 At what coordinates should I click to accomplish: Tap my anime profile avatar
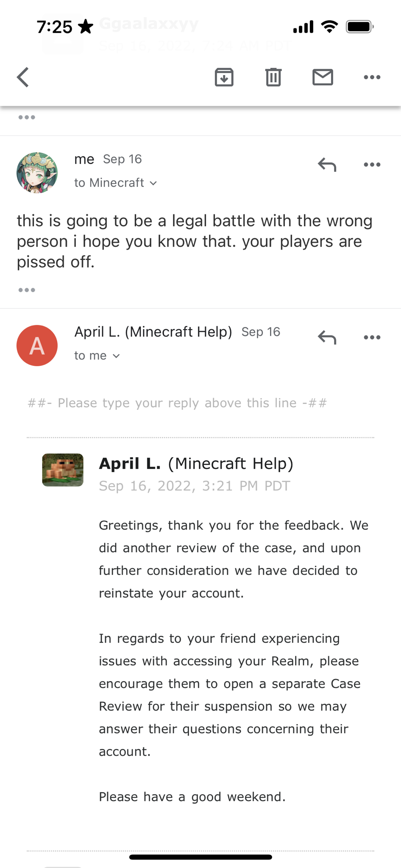coord(37,172)
